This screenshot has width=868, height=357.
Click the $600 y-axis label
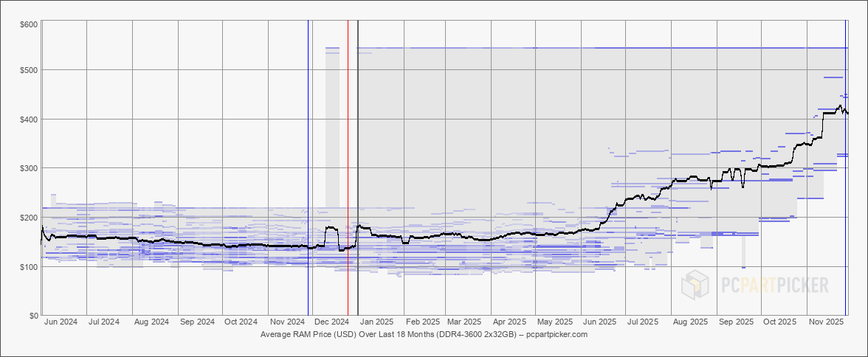click(29, 24)
